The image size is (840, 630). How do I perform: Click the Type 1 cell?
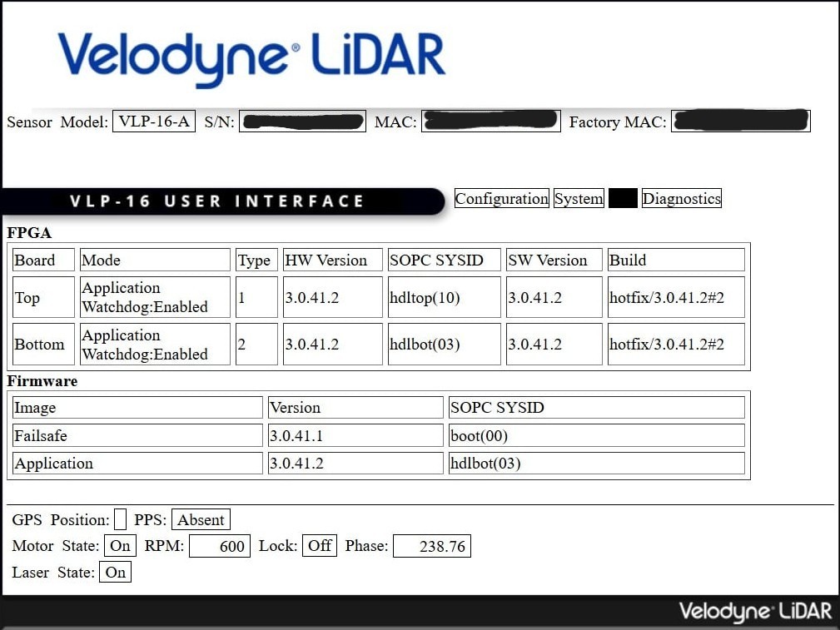[256, 297]
